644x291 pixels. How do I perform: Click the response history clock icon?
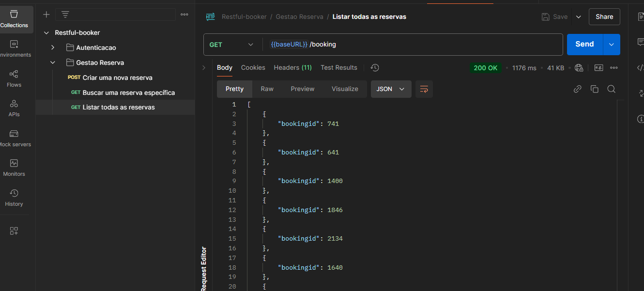(375, 68)
